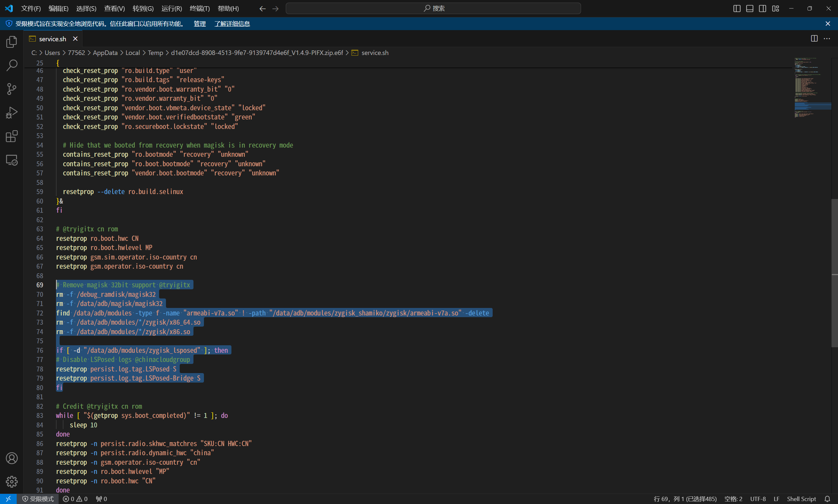Open notifications bell in status bar
Viewport: 838px width, 504px height.
point(828,499)
